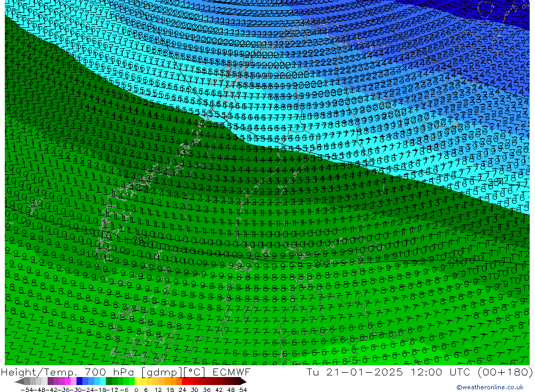Click the bright red 24 degree legend swatch
This screenshot has height=392, width=535.
[x=185, y=381]
